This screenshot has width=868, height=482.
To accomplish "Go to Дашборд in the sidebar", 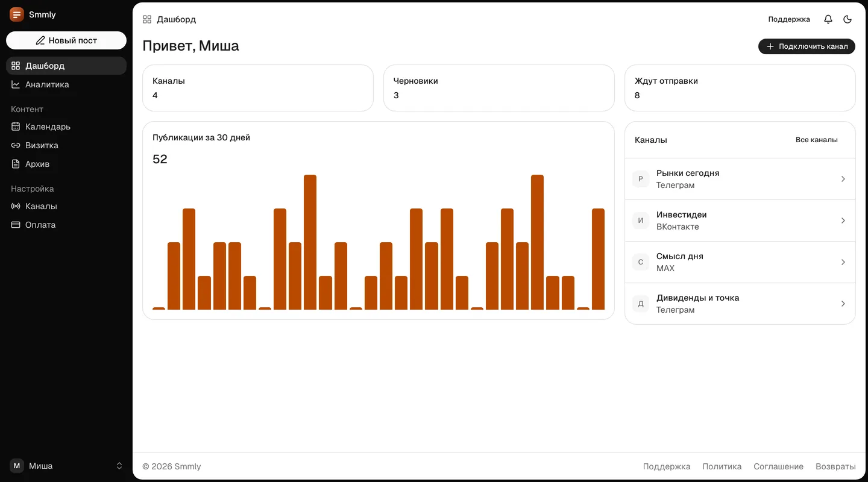I will tap(66, 66).
